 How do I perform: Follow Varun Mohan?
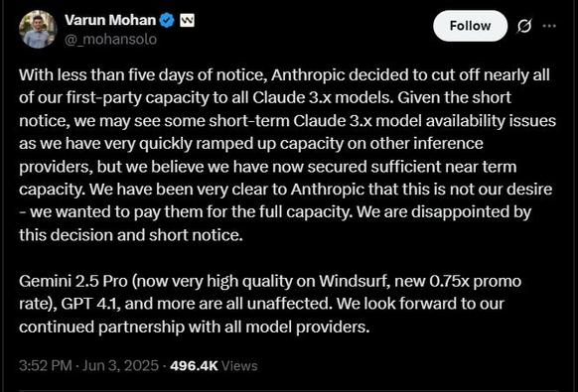point(470,26)
